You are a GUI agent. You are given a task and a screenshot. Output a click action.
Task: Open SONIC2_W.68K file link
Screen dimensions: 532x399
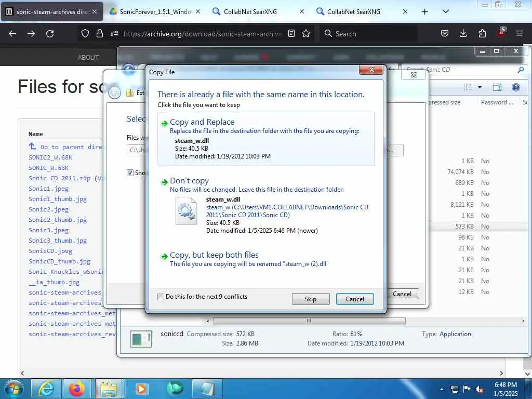pos(50,157)
